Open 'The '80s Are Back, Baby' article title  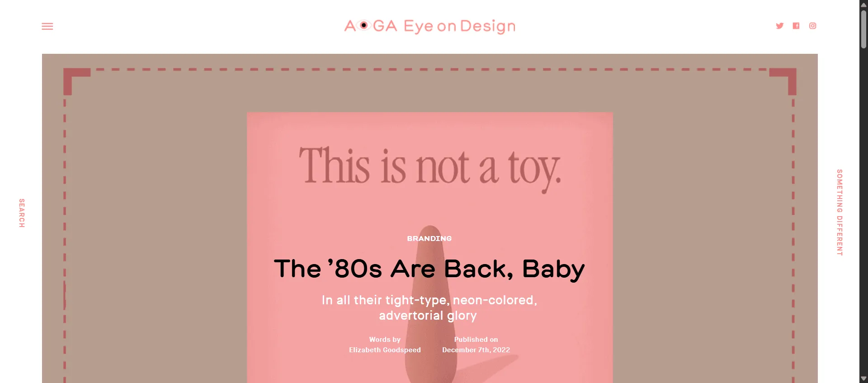(x=429, y=269)
